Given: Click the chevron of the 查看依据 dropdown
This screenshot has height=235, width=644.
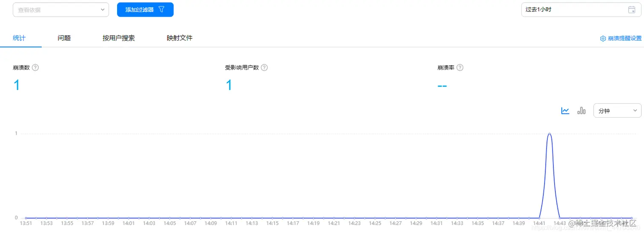Looking at the screenshot, I should [x=102, y=9].
